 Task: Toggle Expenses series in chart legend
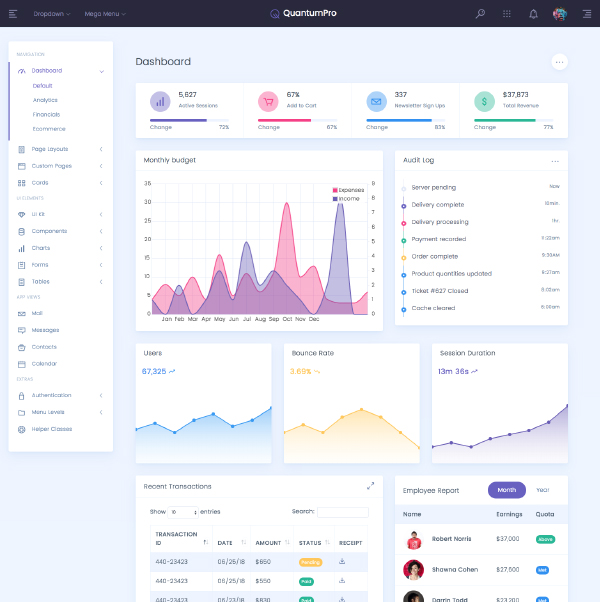click(x=348, y=190)
